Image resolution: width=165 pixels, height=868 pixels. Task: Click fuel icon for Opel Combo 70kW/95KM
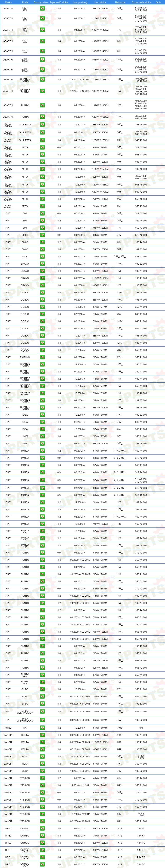tap(42, 836)
